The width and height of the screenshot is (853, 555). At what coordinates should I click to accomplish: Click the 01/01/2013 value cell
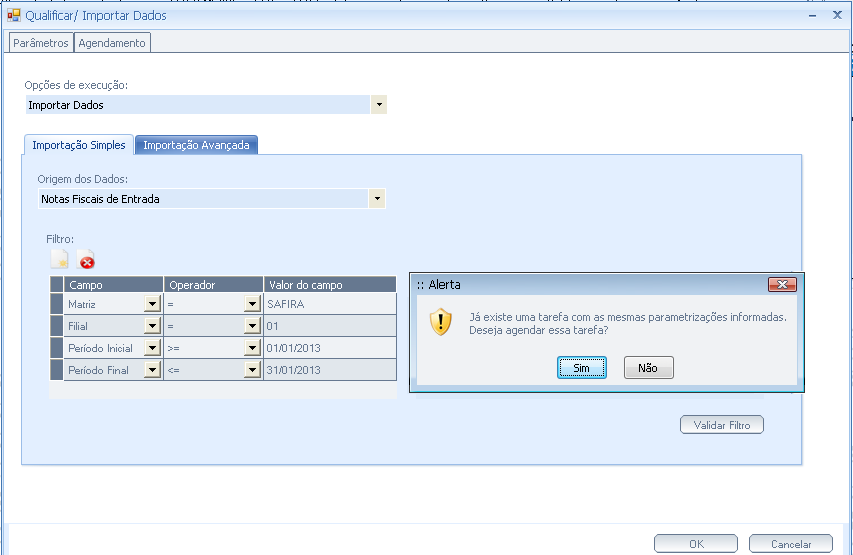coord(330,347)
